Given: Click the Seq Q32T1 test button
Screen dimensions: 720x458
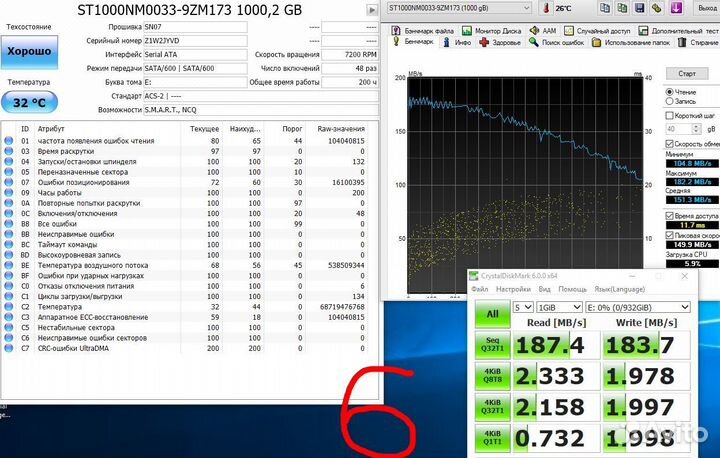Looking at the screenshot, I should tap(492, 345).
